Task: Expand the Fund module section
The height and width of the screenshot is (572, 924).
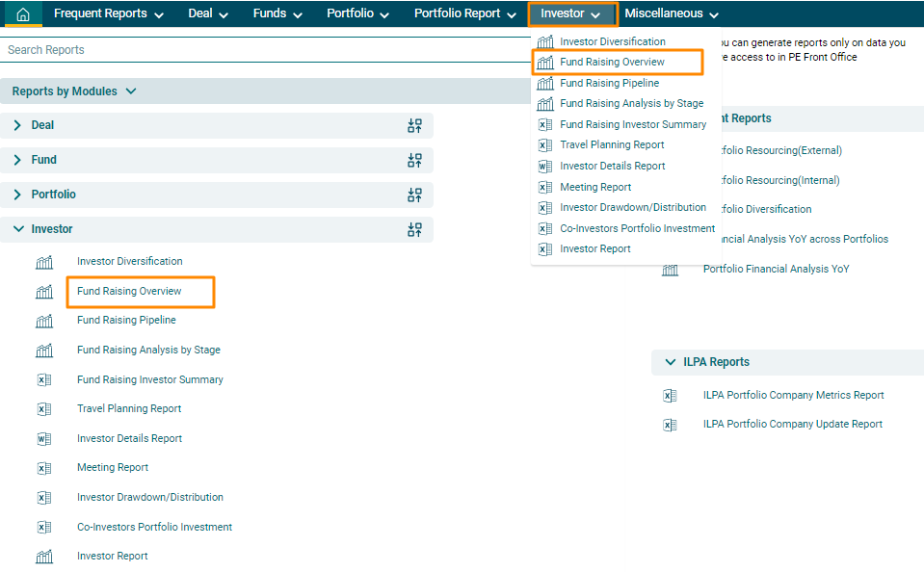Action: tap(18, 160)
